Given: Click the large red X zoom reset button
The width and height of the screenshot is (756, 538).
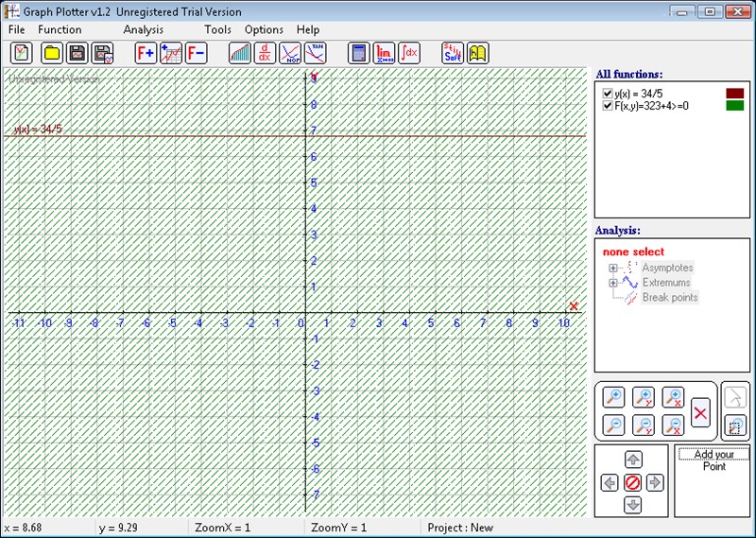Looking at the screenshot, I should (x=700, y=412).
